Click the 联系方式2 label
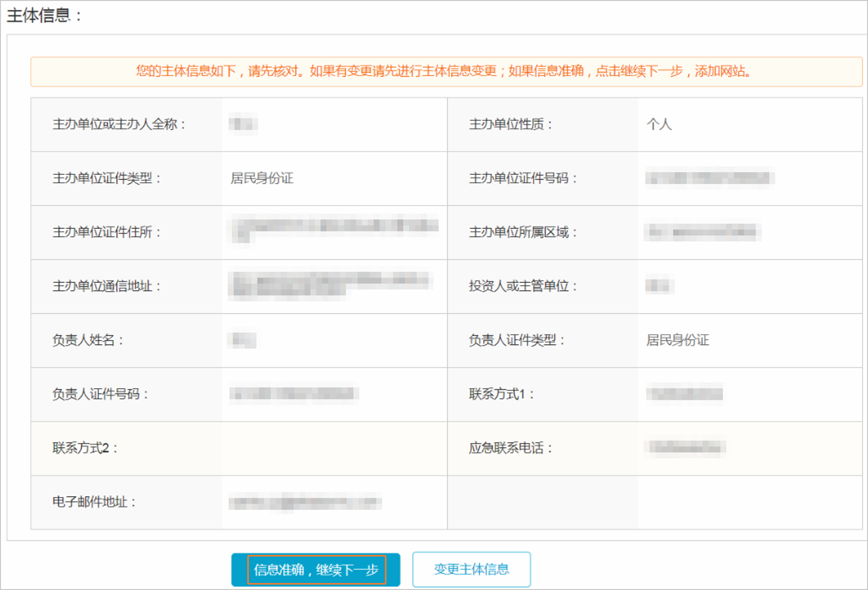 (85, 448)
